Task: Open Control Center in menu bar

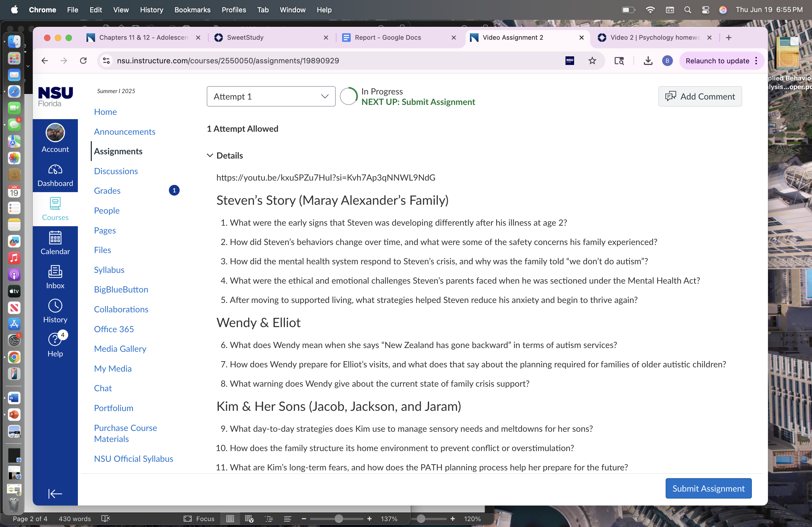Action: coord(705,10)
